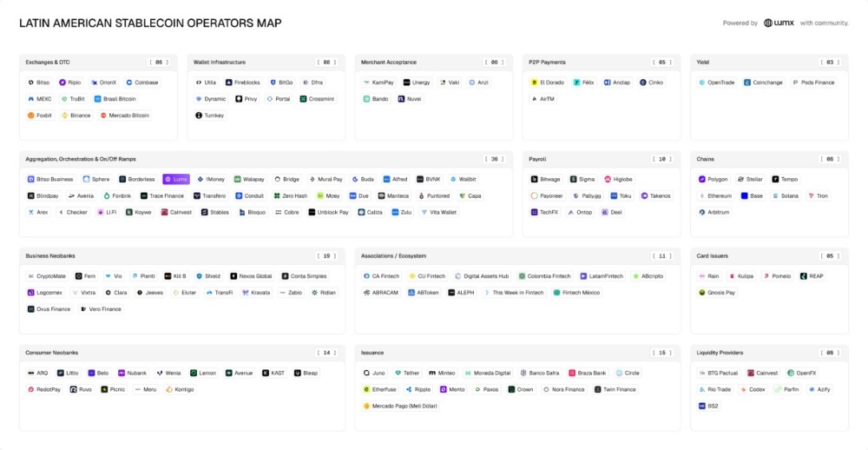Select the Pods Finance chip
Screen dimensions: 868x450
pyautogui.click(x=813, y=83)
